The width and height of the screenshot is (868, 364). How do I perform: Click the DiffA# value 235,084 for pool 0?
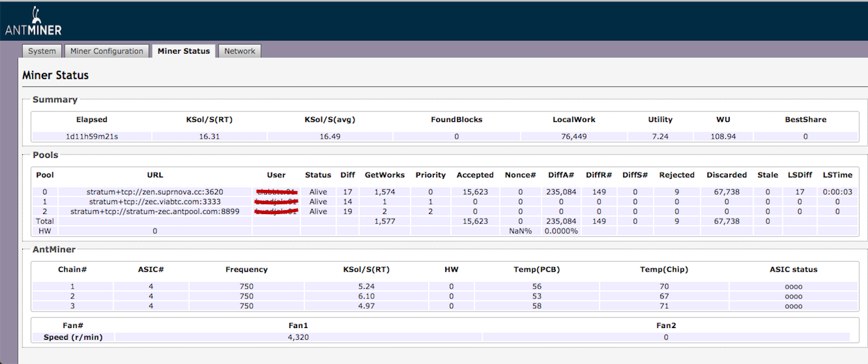(561, 192)
